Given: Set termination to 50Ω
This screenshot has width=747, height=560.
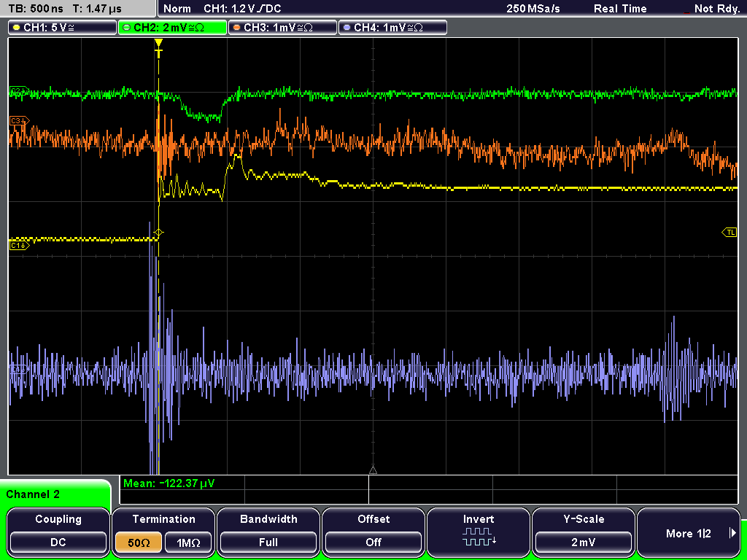Looking at the screenshot, I should point(139,542).
